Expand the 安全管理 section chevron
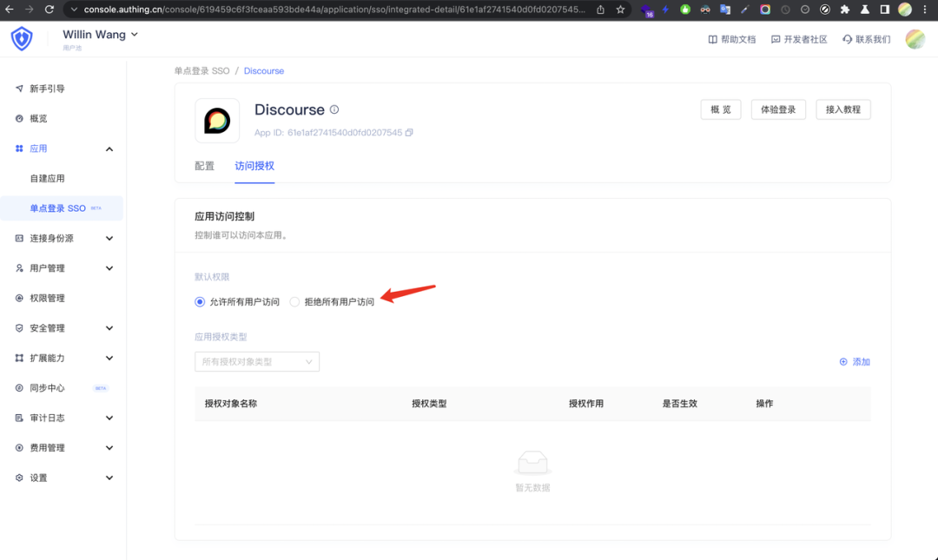The height and width of the screenshot is (560, 938). point(109,328)
